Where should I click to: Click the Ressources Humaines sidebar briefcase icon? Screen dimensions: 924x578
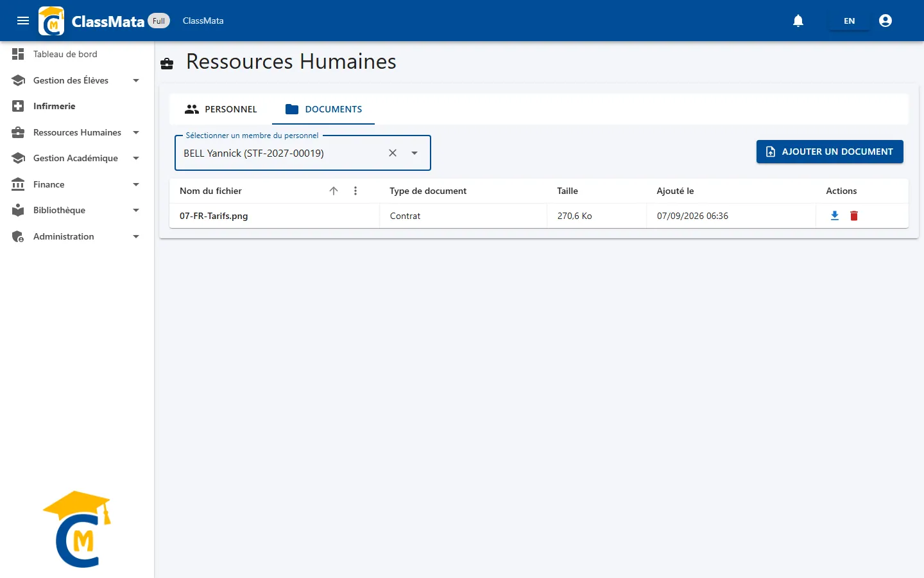click(18, 132)
